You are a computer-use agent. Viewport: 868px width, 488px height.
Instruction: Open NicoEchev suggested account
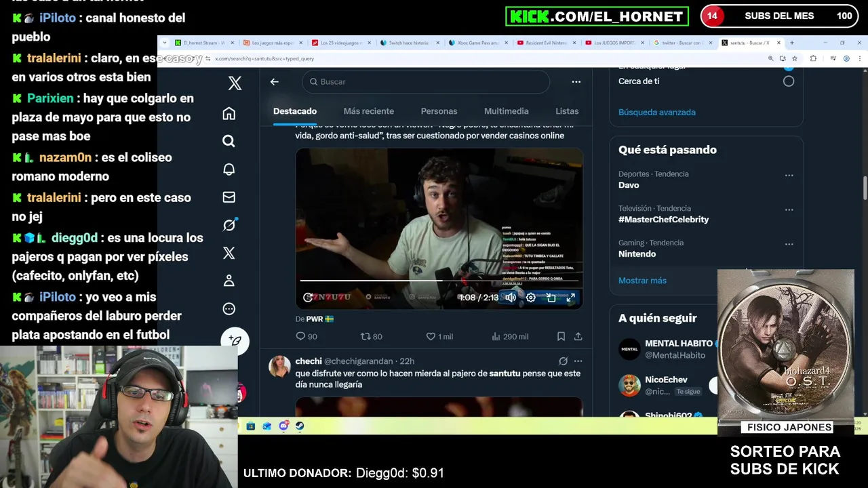pos(666,380)
